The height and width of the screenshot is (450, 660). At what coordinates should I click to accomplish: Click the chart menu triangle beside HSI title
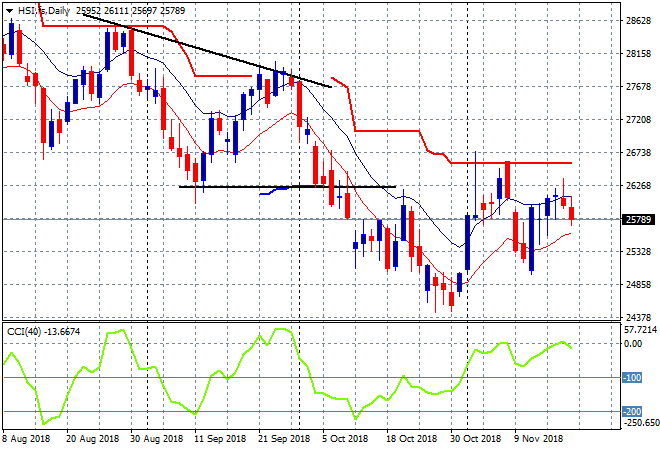[9, 11]
